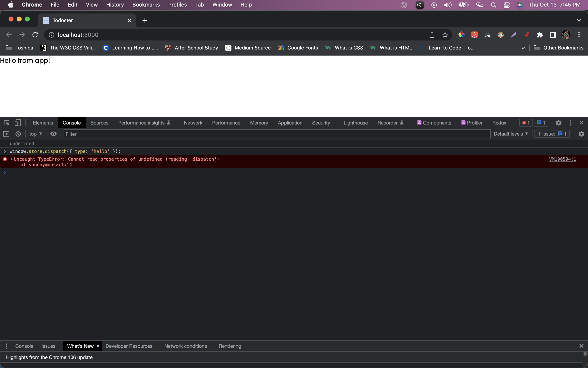Open the Toshiba bookmarks folder
Viewport: 588px width, 368px height.
coord(19,48)
